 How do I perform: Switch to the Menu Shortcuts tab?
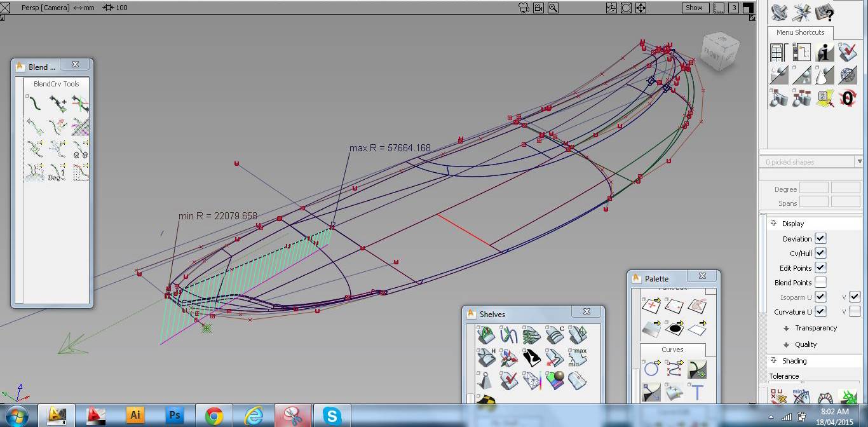[800, 32]
